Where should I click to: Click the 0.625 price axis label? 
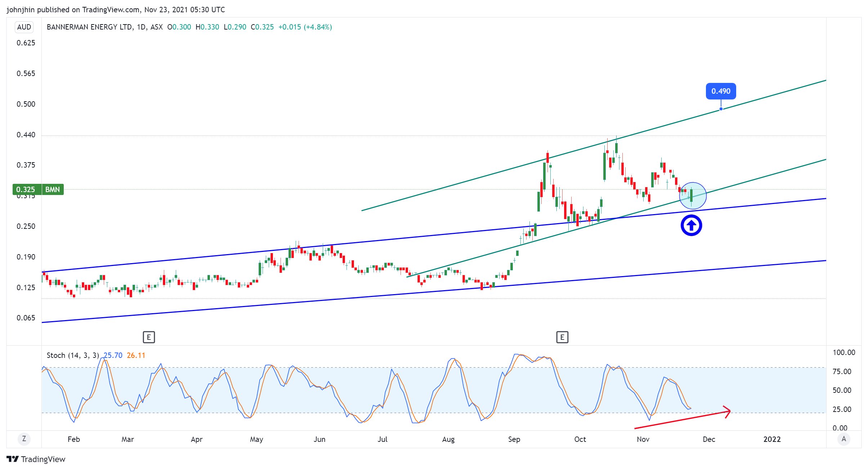click(x=26, y=43)
